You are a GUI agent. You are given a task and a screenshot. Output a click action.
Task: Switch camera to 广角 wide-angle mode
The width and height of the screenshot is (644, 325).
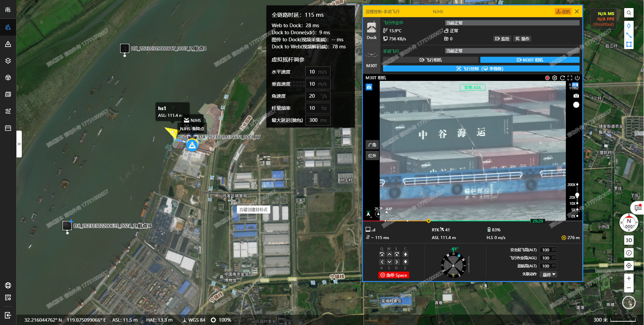coord(372,145)
